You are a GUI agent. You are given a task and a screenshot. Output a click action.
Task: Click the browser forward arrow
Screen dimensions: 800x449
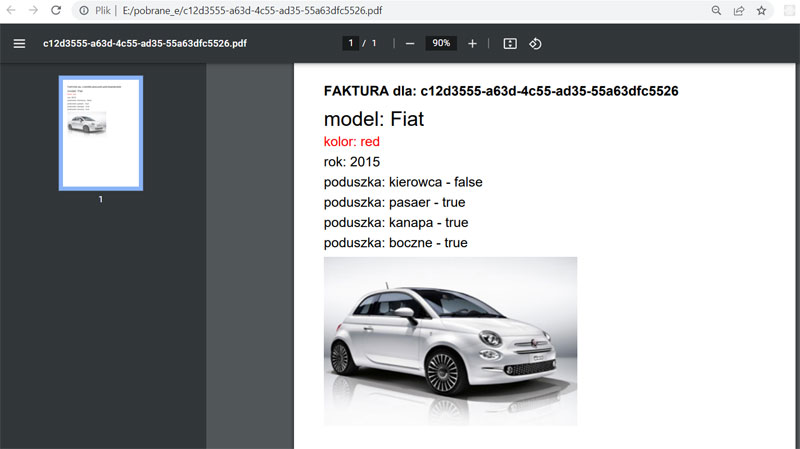click(33, 10)
